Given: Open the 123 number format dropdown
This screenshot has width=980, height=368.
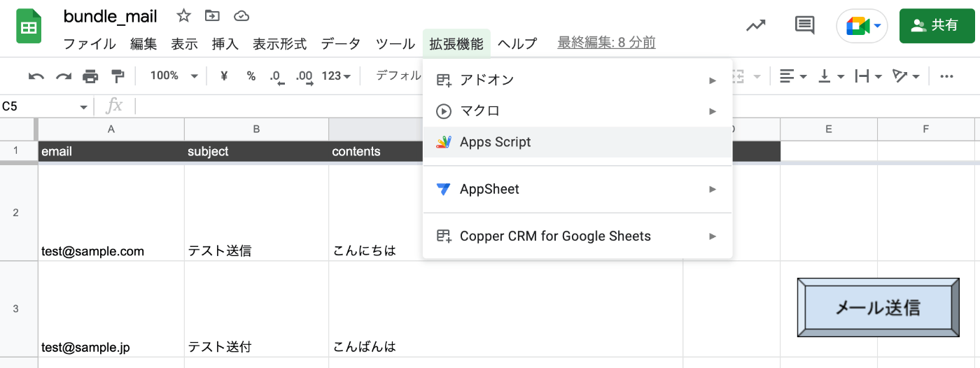Looking at the screenshot, I should point(336,76).
